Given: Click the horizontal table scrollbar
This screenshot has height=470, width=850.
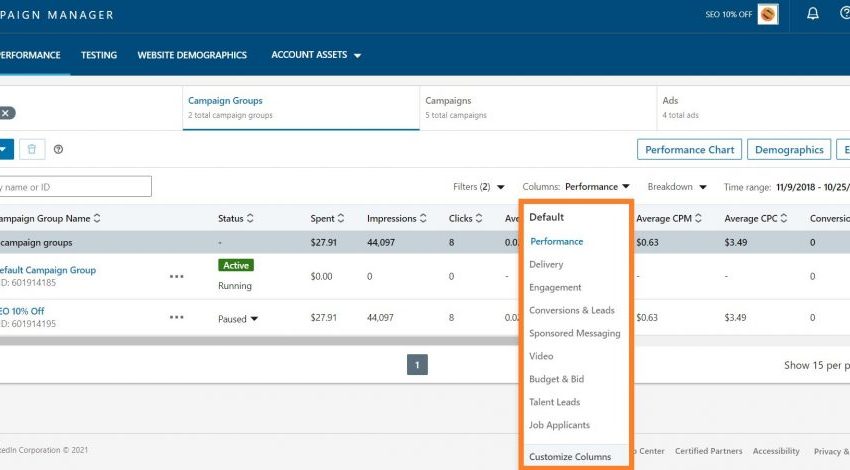Looking at the screenshot, I should (x=259, y=340).
